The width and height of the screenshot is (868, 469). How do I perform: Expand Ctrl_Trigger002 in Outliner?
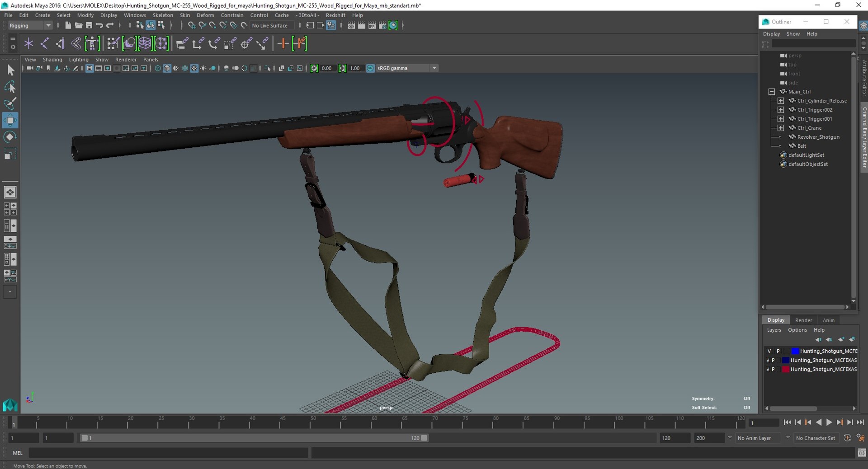(781, 110)
